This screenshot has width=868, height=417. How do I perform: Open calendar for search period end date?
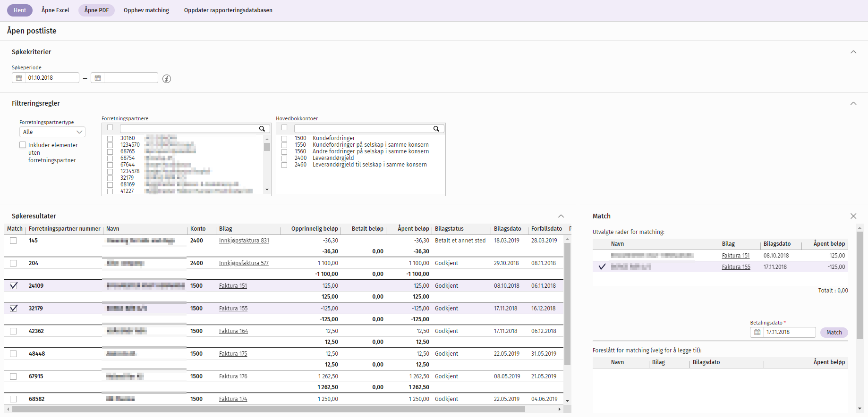[98, 78]
